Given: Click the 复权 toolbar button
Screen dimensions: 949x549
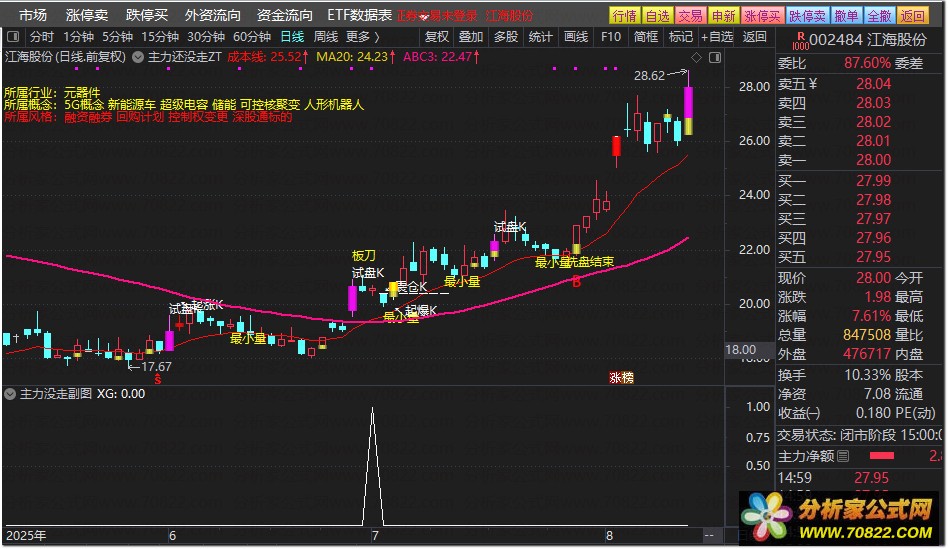Looking at the screenshot, I should click(436, 37).
